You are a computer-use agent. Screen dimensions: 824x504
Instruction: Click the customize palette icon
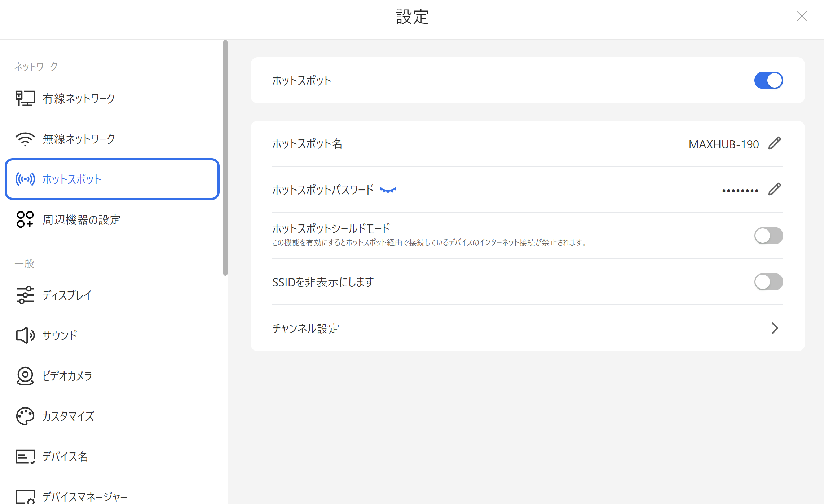25,416
